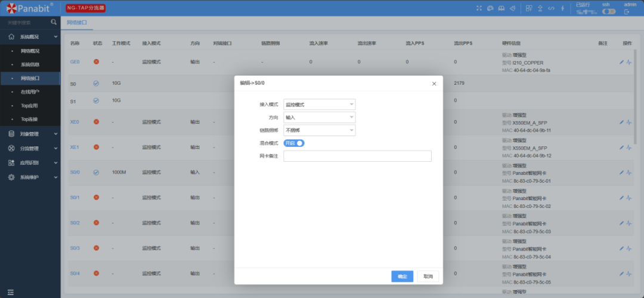The image size is (644, 298).
Task: Open the code console icon
Action: point(552,8)
